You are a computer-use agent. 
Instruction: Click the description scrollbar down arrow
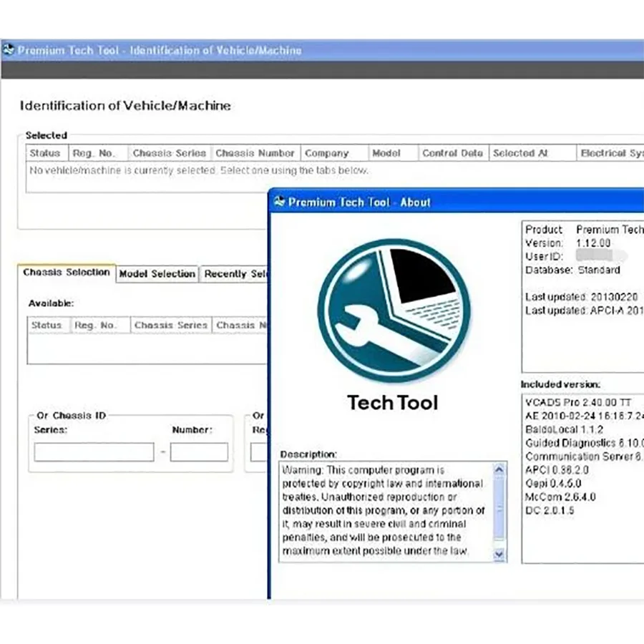click(499, 555)
